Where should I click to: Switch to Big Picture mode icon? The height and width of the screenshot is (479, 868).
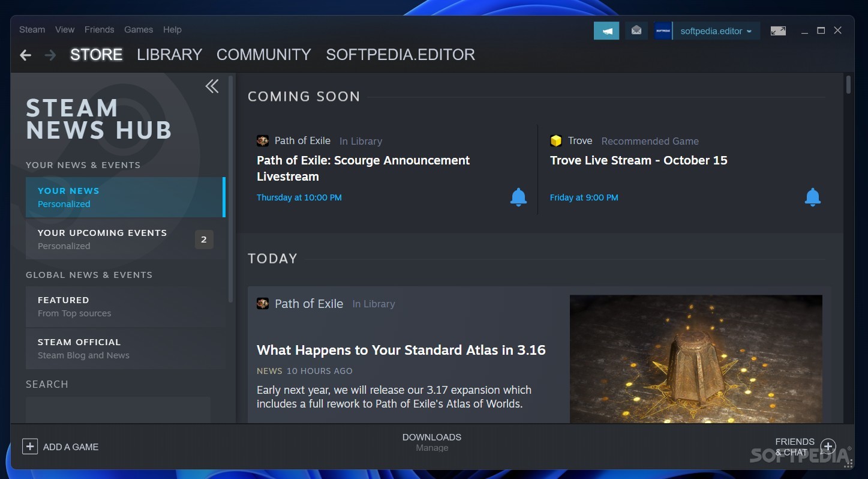click(778, 31)
